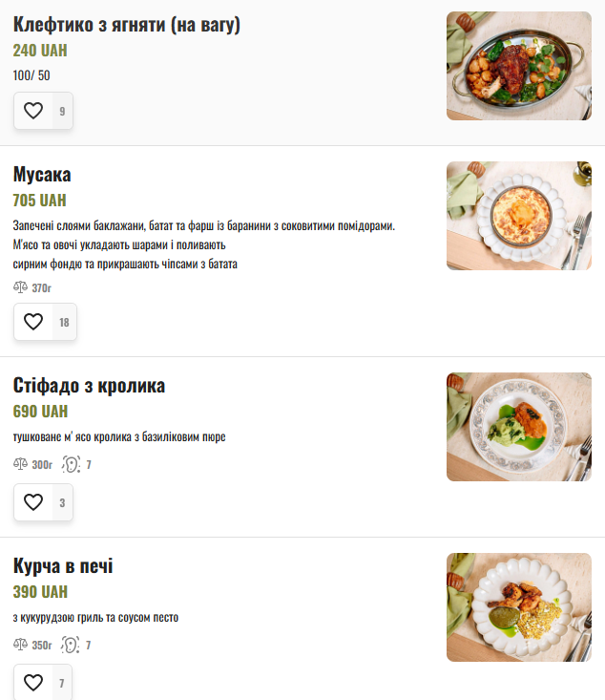605x700 pixels.
Task: Click the Курча в печі heading
Action: (x=63, y=566)
